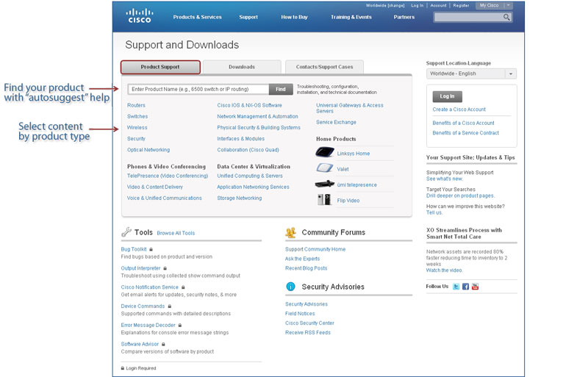Click Browse All Tools link
The width and height of the screenshot is (588, 377).
tap(176, 233)
